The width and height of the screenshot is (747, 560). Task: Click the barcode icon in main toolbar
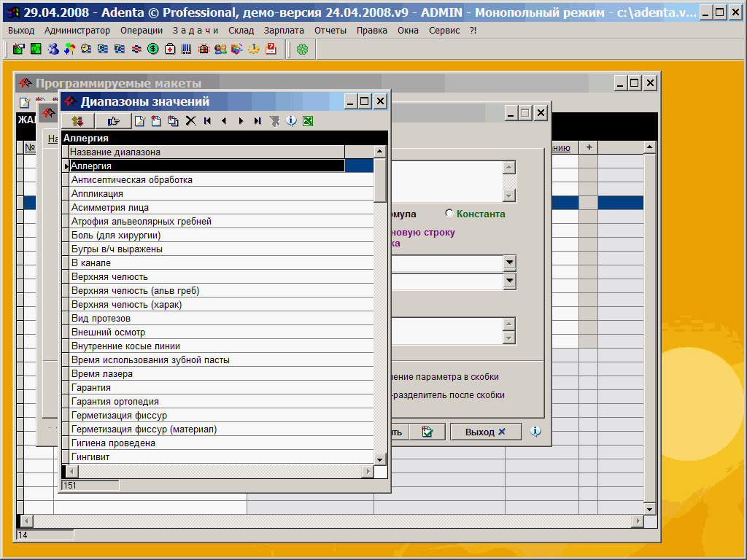187,49
